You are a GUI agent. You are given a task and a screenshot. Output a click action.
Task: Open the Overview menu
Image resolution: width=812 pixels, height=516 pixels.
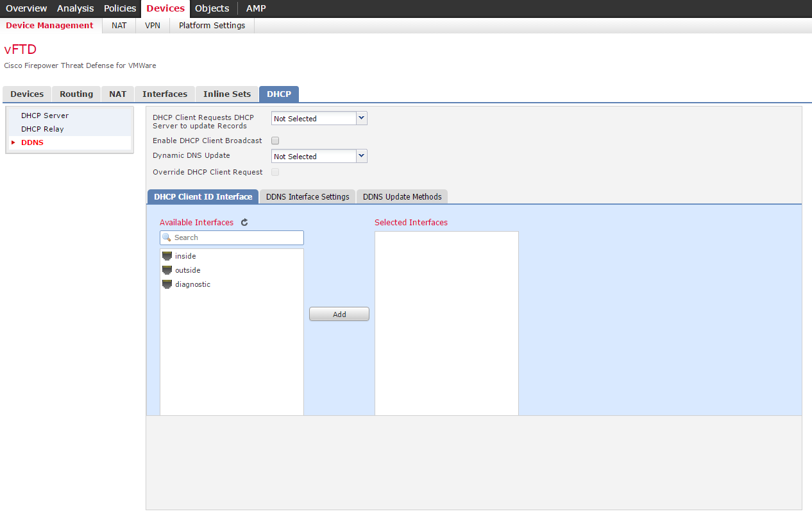point(26,8)
